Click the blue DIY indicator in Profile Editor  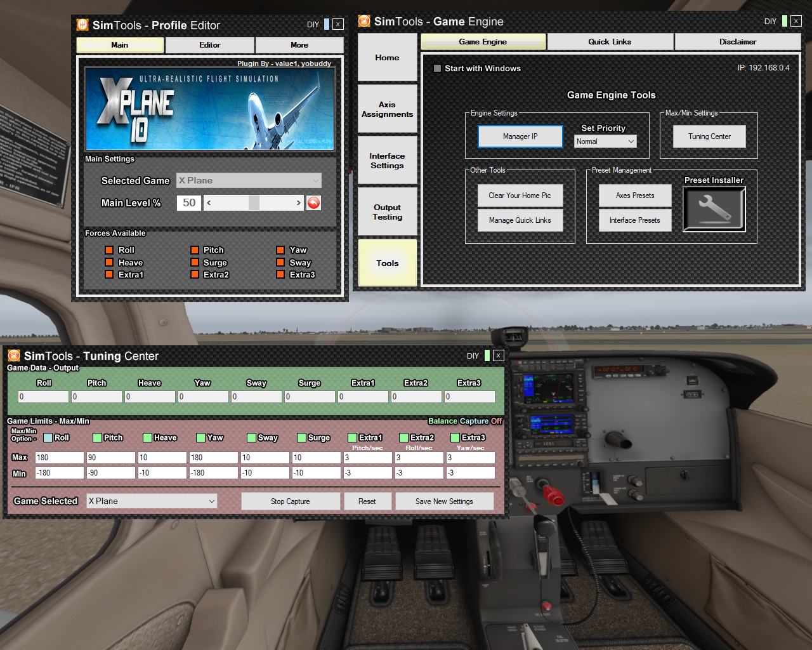(327, 24)
